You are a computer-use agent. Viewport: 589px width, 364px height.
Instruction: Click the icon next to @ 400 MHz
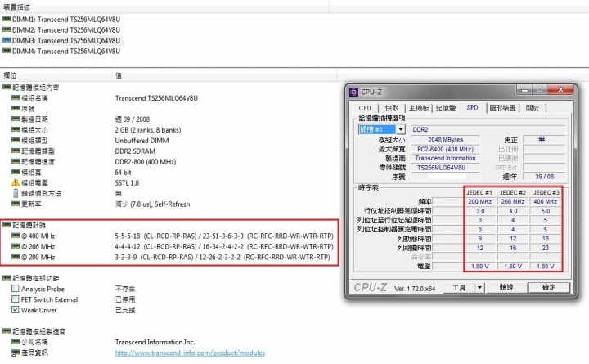(x=16, y=236)
